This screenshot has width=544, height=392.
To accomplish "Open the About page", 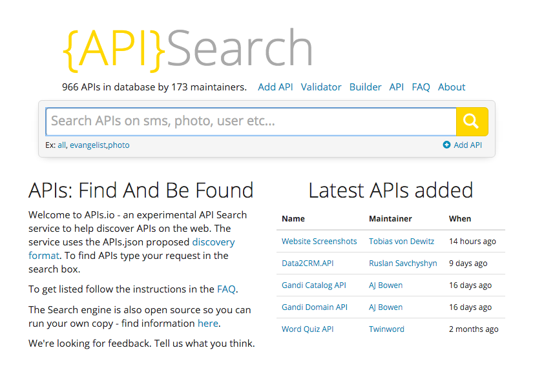I will click(x=451, y=87).
